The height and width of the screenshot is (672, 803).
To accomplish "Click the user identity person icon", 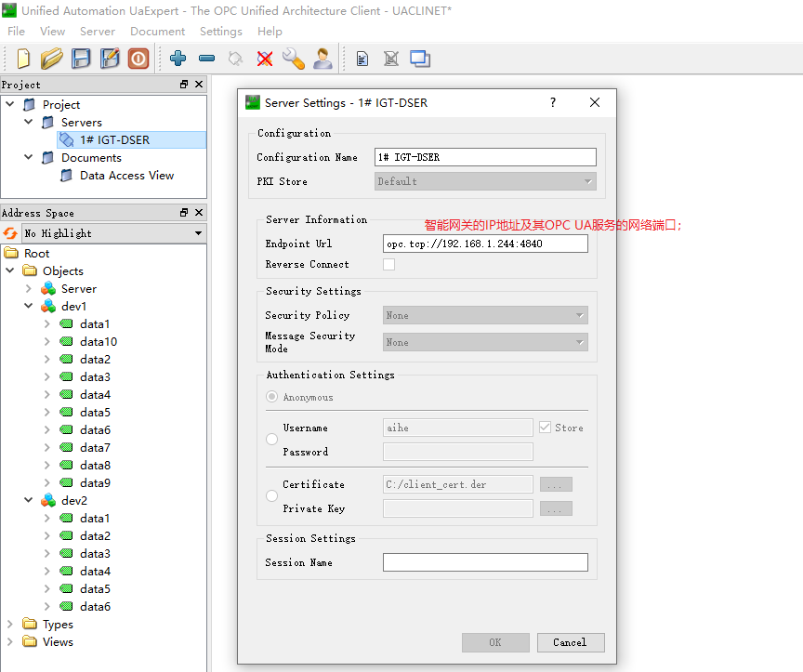I will pyautogui.click(x=323, y=59).
